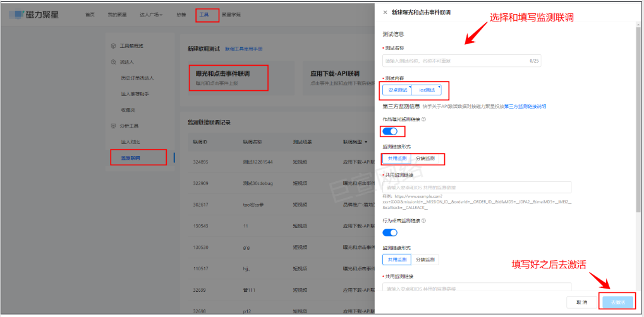
Task: Toggle the 行为点击监测链接 switch
Action: pyautogui.click(x=390, y=232)
